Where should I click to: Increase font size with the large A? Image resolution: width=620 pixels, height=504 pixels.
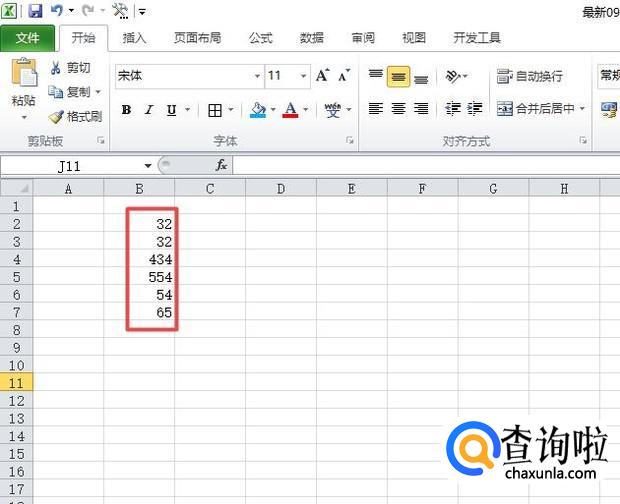322,75
